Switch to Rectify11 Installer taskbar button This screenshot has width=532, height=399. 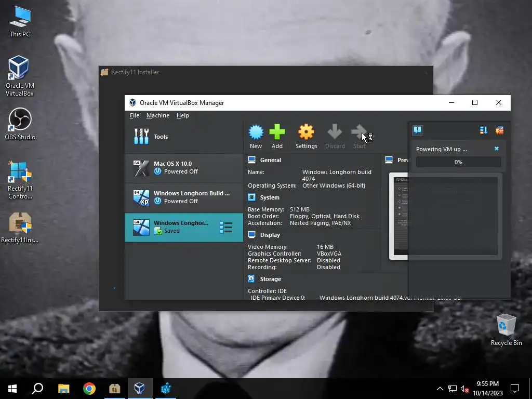click(x=115, y=389)
